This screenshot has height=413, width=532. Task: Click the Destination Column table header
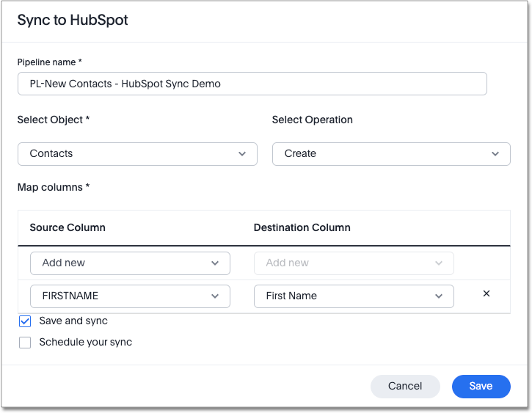(302, 227)
